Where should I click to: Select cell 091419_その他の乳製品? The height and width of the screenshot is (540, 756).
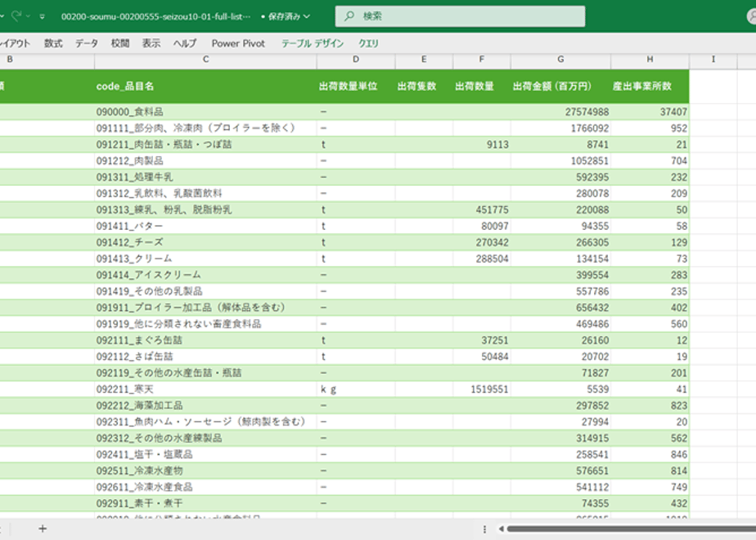pos(206,291)
